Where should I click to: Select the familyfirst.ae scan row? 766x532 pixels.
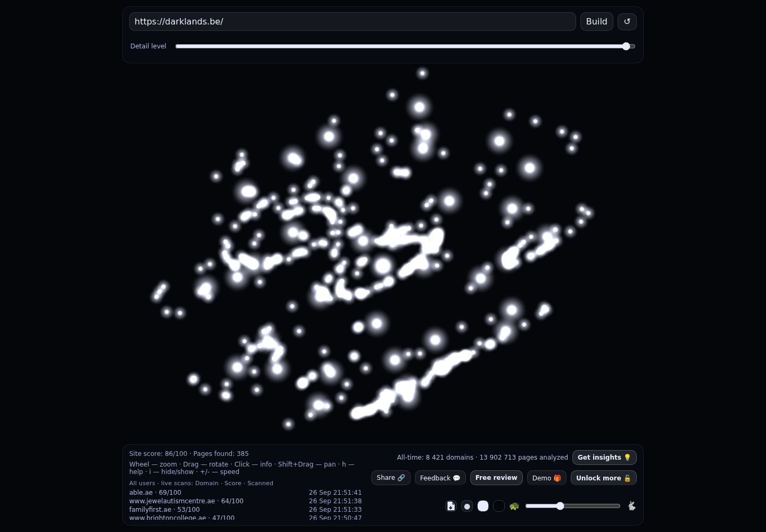245,510
